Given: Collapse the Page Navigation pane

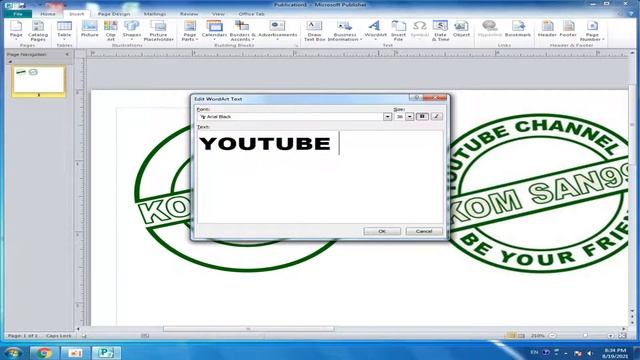Looking at the screenshot, I should (x=67, y=54).
